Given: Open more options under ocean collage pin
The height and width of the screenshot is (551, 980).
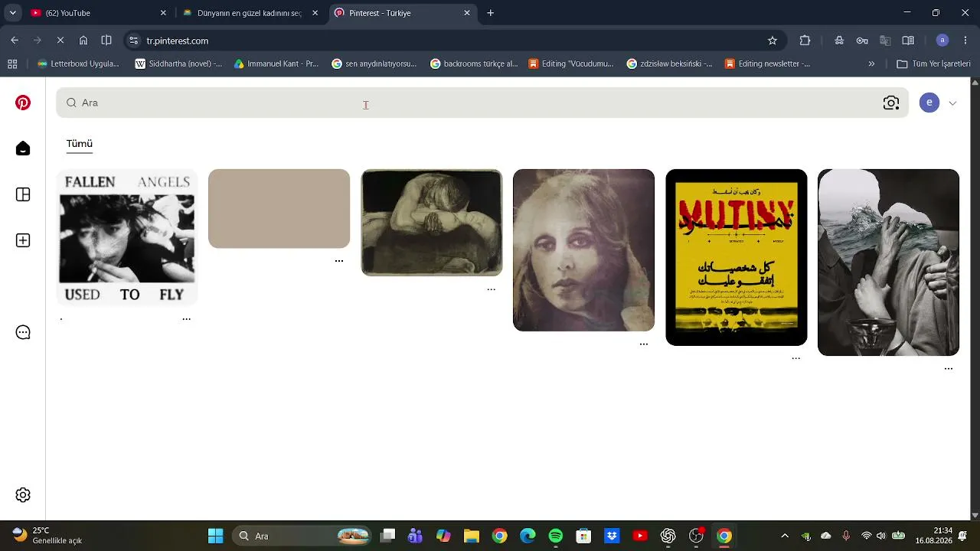Looking at the screenshot, I should [x=949, y=369].
